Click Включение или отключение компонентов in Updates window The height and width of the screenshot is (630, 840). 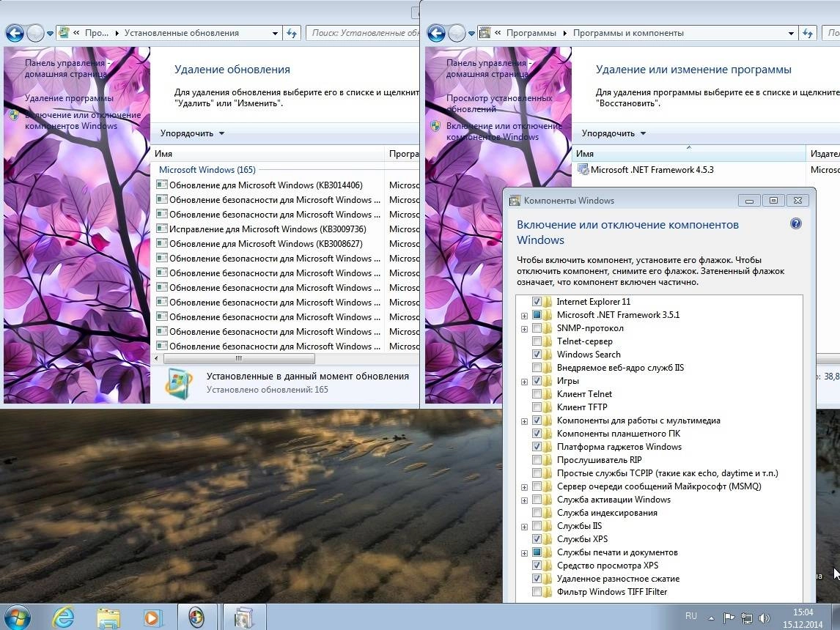(83, 120)
